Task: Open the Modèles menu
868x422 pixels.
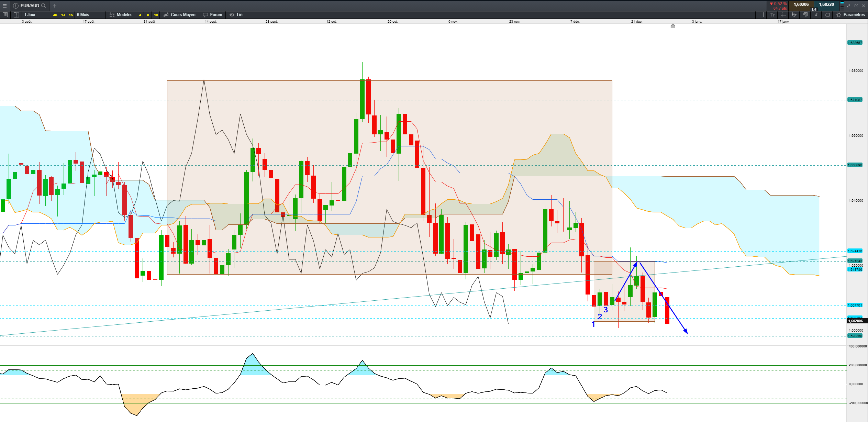Action: 121,15
